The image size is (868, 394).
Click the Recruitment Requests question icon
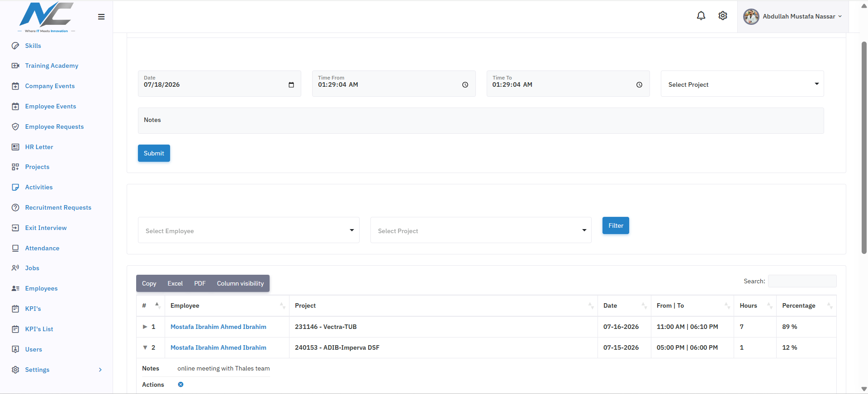pos(15,207)
